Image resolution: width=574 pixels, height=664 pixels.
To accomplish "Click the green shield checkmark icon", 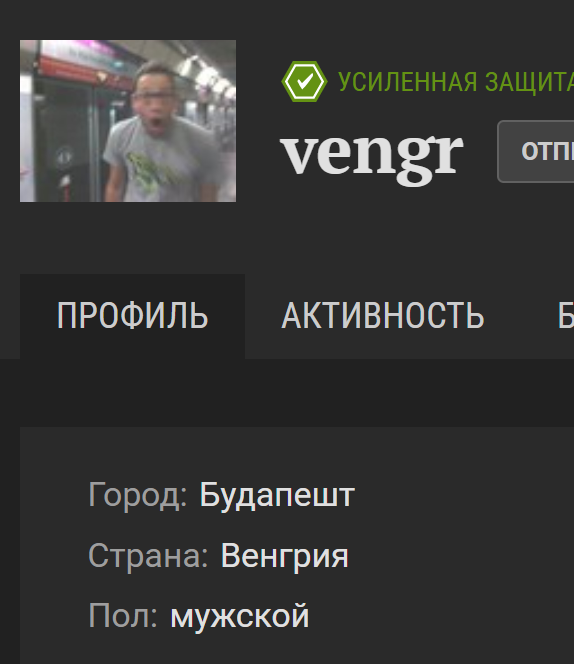I will (x=304, y=82).
